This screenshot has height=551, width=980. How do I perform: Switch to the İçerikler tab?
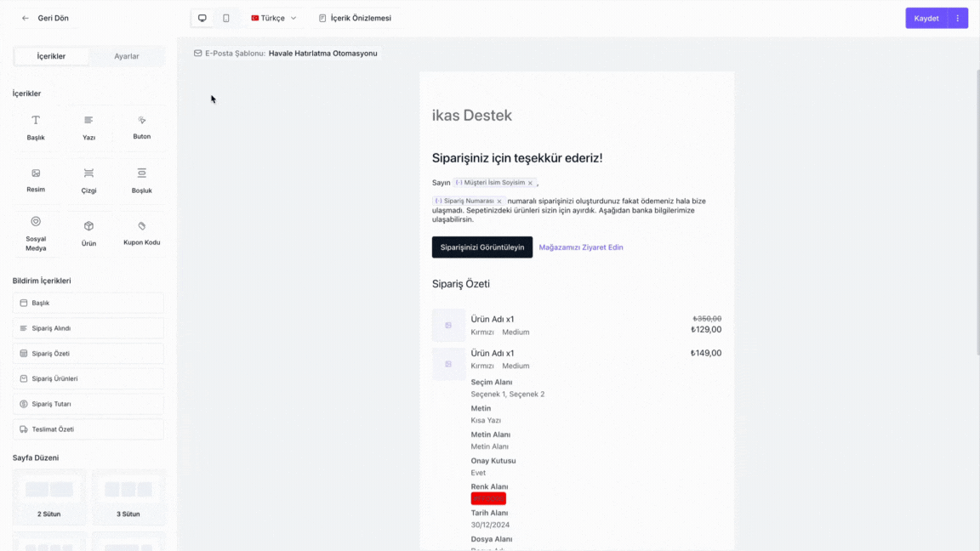(51, 56)
